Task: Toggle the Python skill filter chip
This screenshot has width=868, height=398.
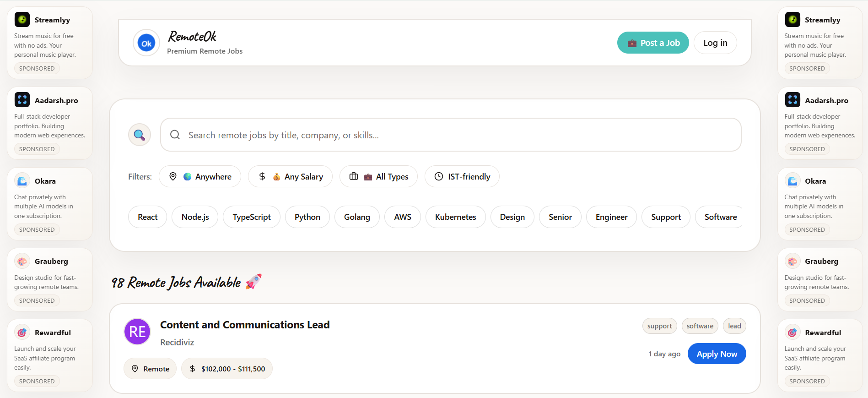Action: click(307, 217)
